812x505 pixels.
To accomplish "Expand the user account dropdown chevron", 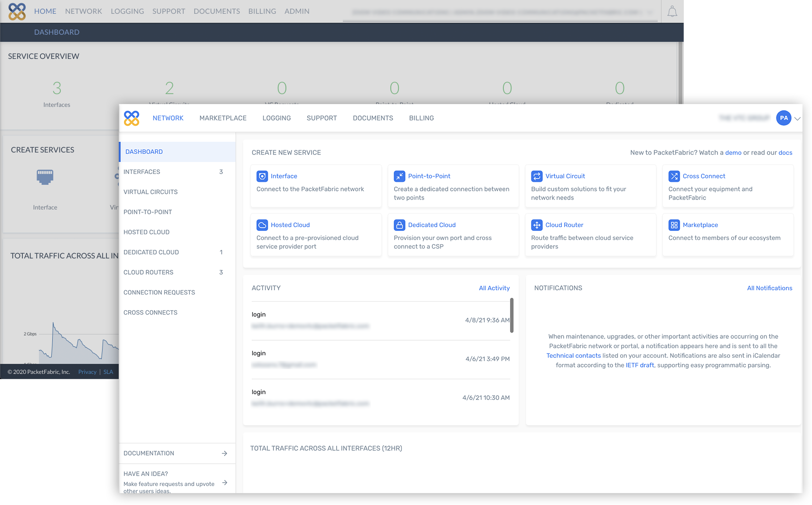I will (x=797, y=119).
